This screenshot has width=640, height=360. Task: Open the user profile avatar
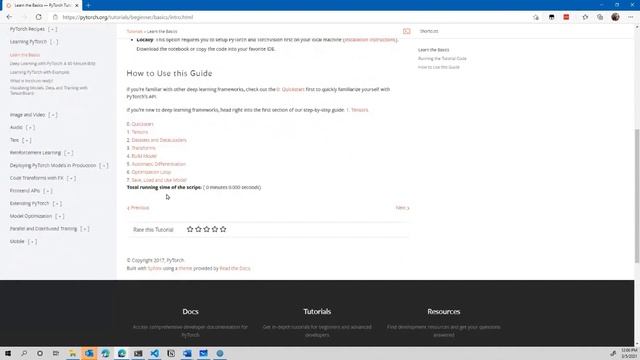[615, 17]
